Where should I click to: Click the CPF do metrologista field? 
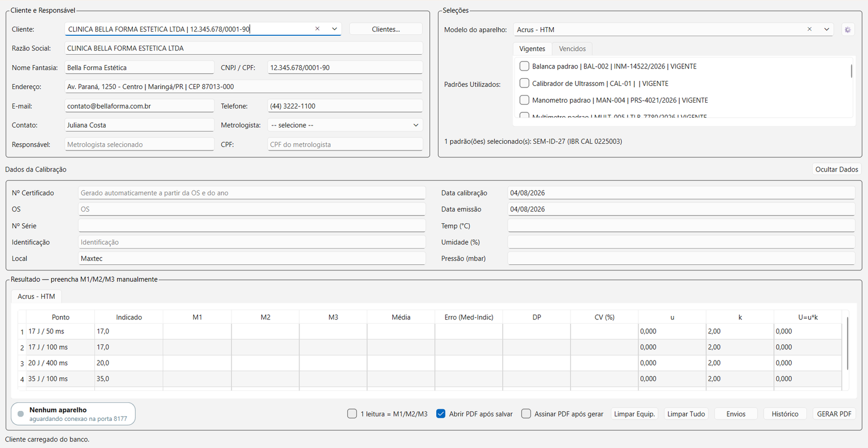pos(345,144)
